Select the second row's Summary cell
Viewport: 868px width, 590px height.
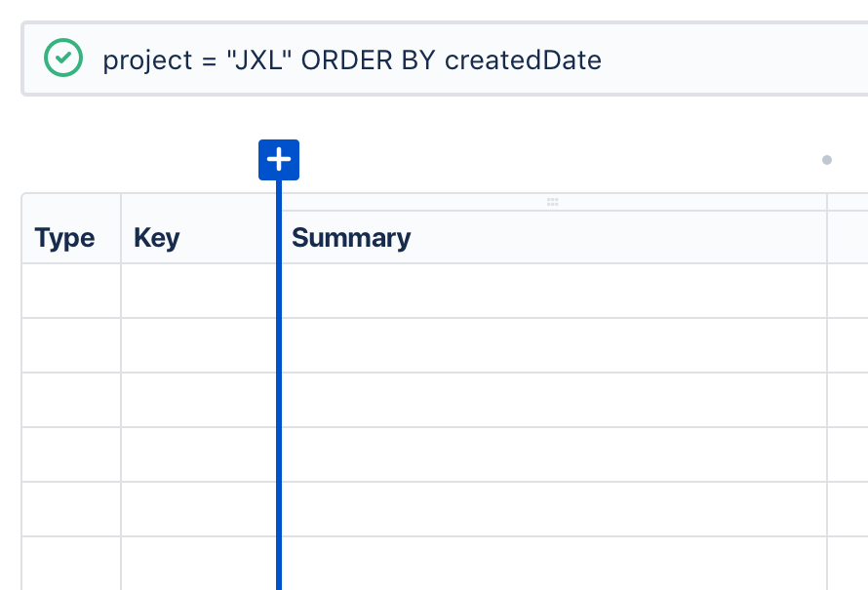pos(554,345)
